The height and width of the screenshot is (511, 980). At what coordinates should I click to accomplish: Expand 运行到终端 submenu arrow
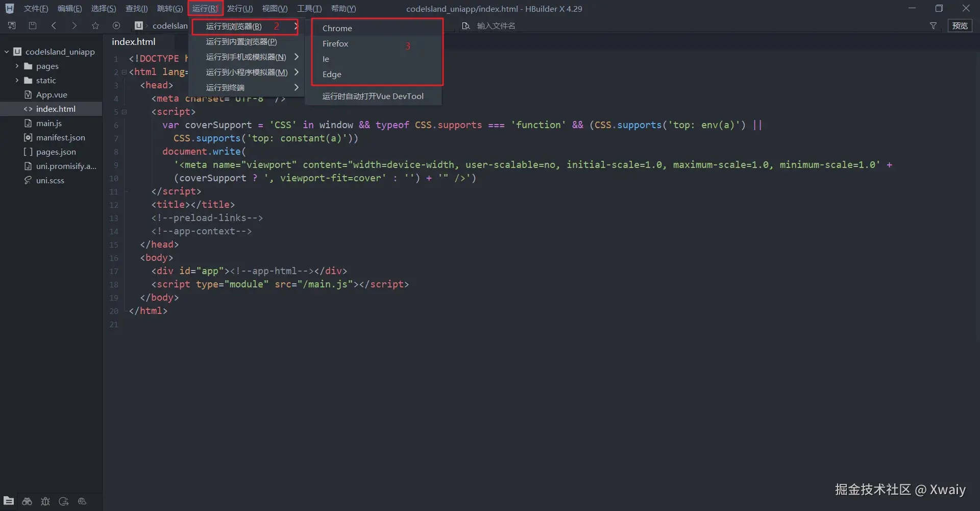pos(296,87)
